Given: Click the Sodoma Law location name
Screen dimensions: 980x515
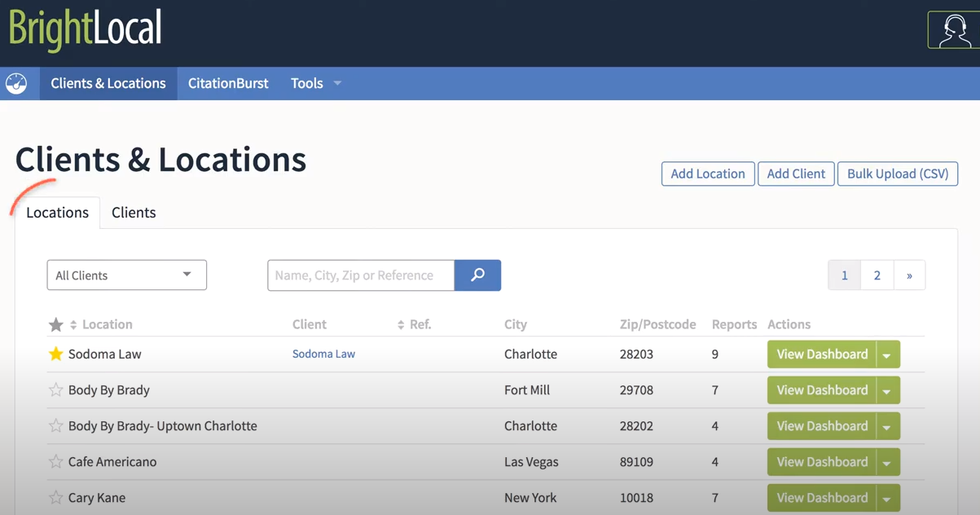Looking at the screenshot, I should coord(105,354).
